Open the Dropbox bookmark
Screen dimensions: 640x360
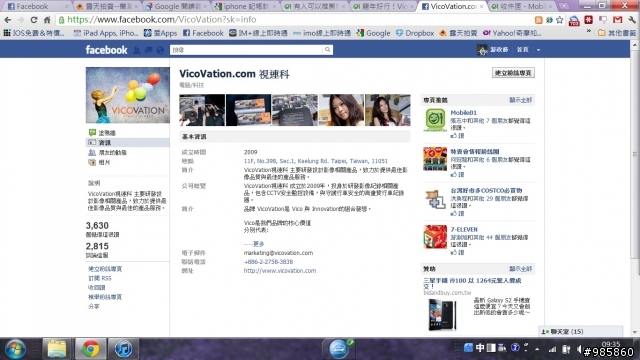tap(415, 33)
